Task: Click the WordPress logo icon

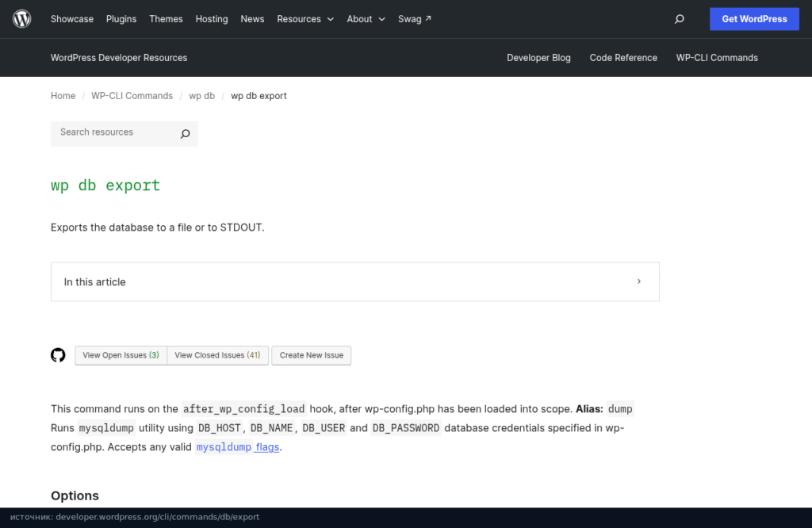Action: (x=21, y=19)
